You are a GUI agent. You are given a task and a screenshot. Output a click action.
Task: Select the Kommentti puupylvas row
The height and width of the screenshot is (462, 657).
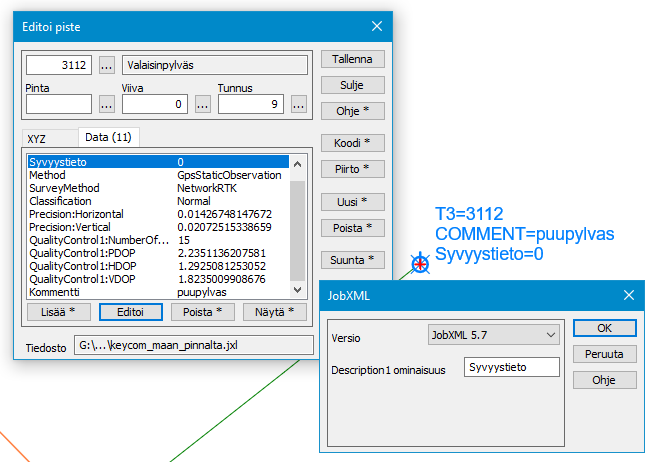157,293
